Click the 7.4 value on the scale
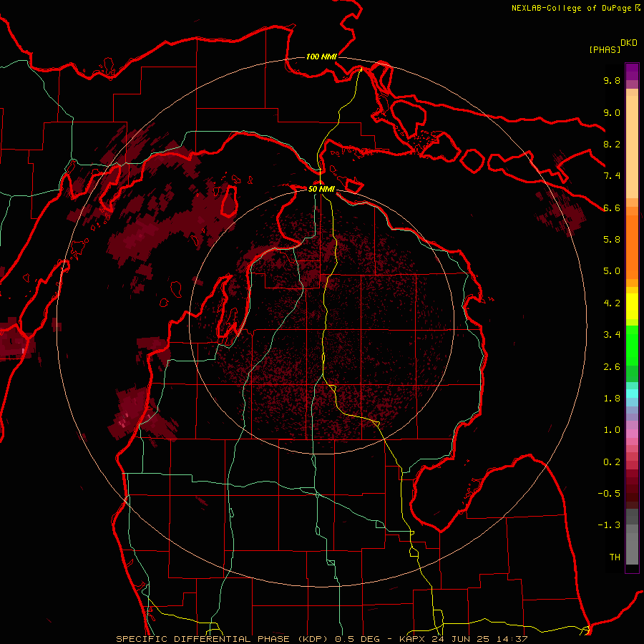This screenshot has height=644, width=644. [612, 176]
